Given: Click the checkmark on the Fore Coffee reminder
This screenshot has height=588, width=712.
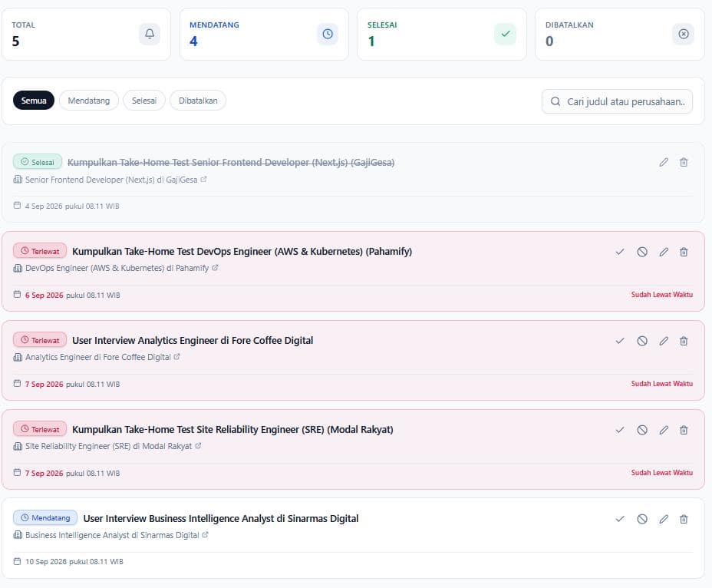Looking at the screenshot, I should pyautogui.click(x=620, y=341).
